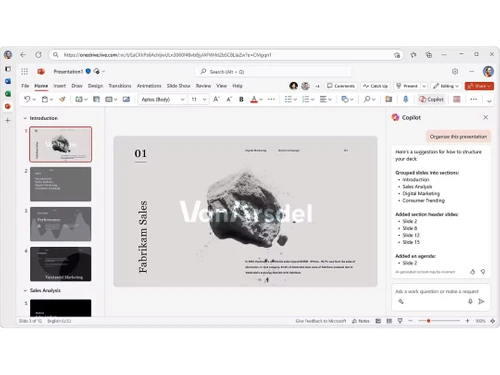
Task: Go back in the browser
Action: (x=23, y=54)
